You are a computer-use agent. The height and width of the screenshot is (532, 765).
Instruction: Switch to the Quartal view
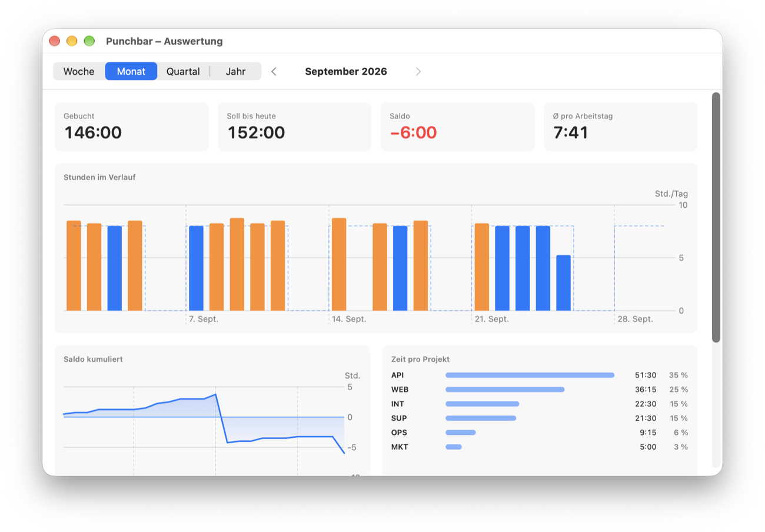tap(183, 71)
